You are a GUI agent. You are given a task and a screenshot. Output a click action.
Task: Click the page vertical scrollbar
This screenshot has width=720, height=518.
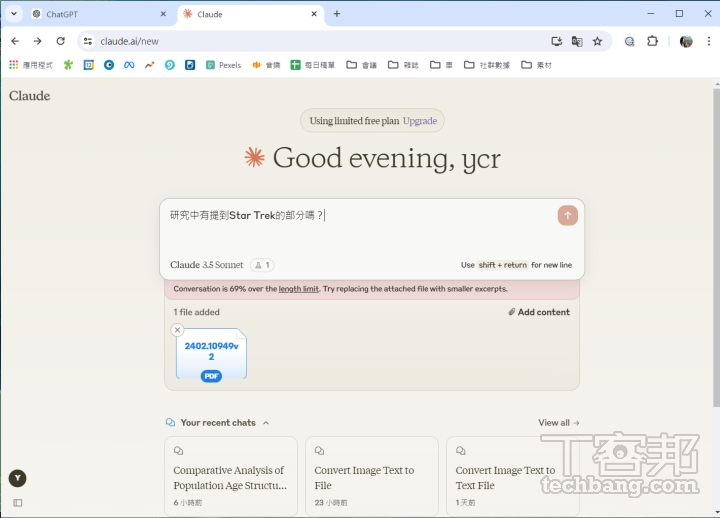tap(716, 248)
